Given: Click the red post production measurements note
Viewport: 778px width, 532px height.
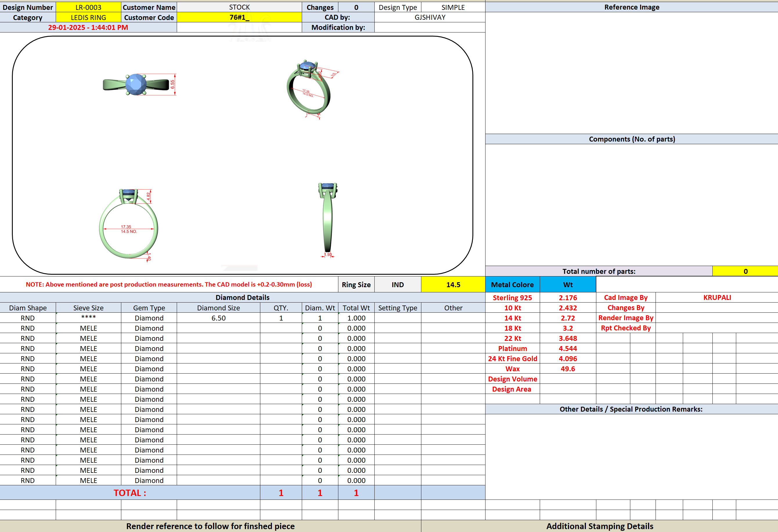Looking at the screenshot, I should [x=169, y=284].
